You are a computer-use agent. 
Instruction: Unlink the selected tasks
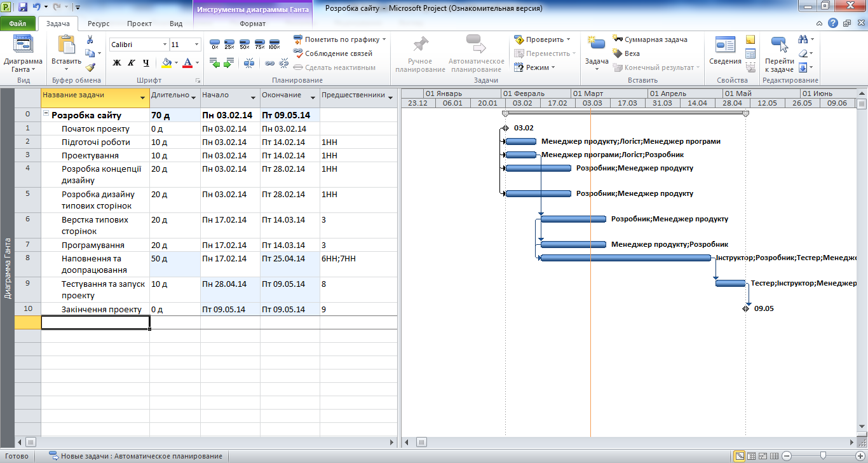283,63
